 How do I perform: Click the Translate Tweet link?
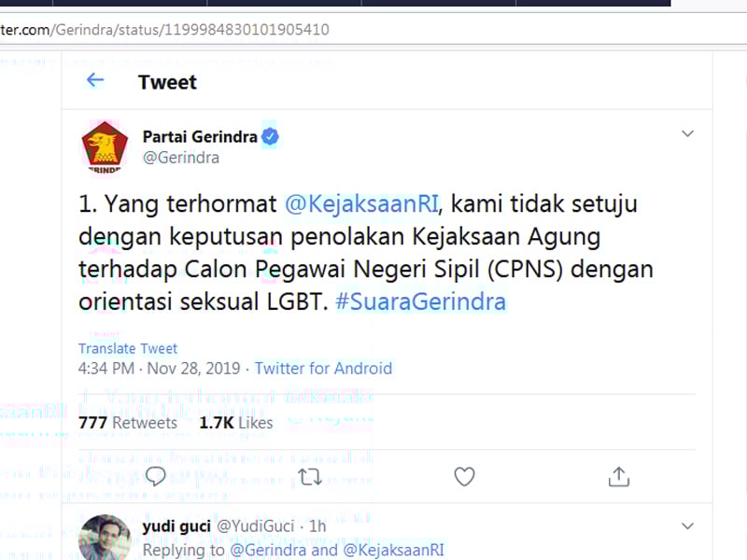127,348
